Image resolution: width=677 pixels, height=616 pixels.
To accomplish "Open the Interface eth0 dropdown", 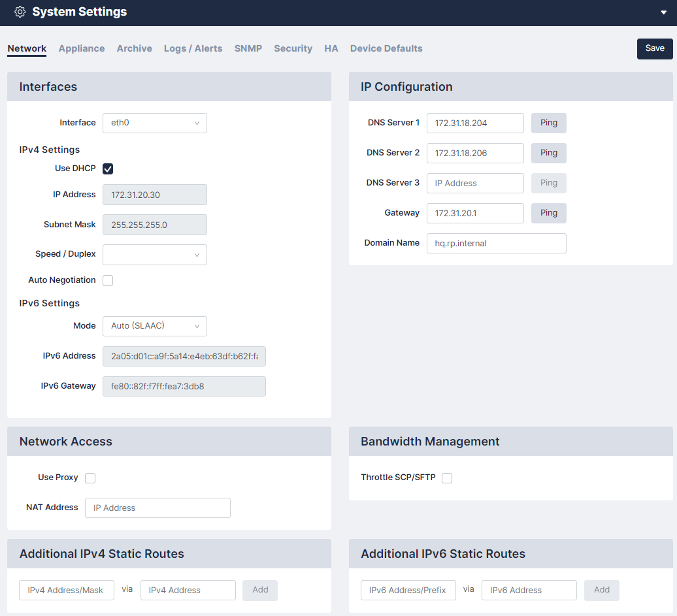I will 155,123.
